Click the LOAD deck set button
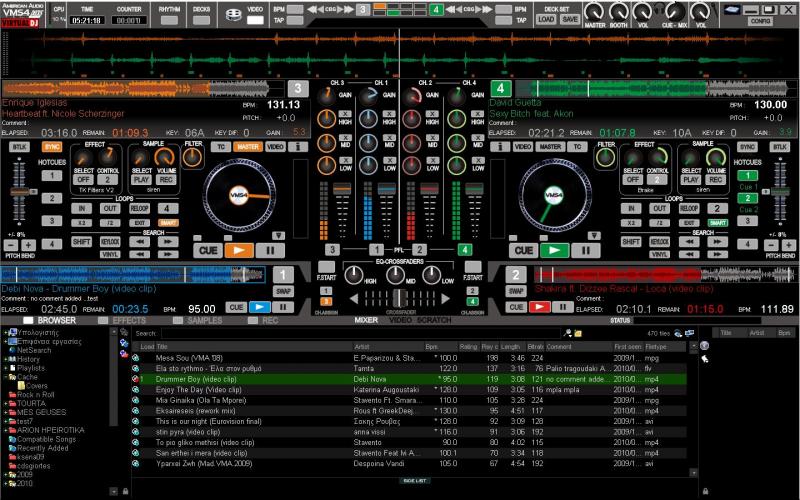Viewport: 800px width, 500px height. 545,19
